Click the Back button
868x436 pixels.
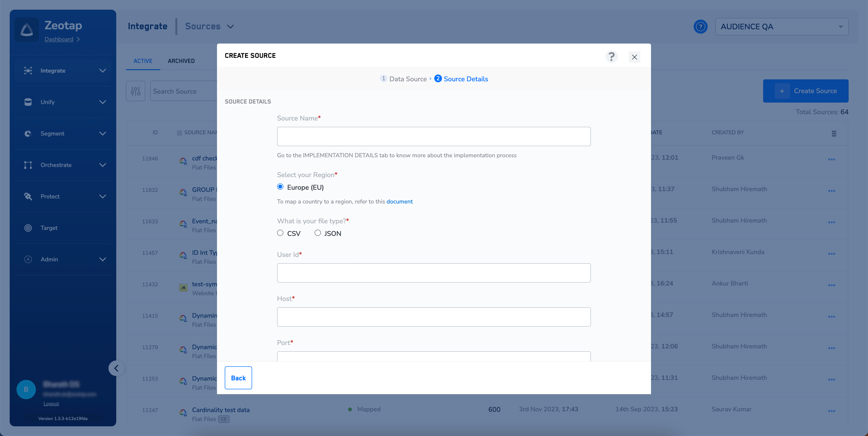[x=238, y=378]
